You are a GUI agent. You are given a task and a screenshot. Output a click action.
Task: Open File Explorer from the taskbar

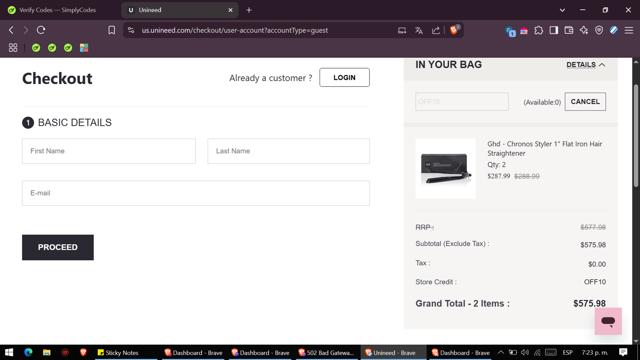click(47, 352)
